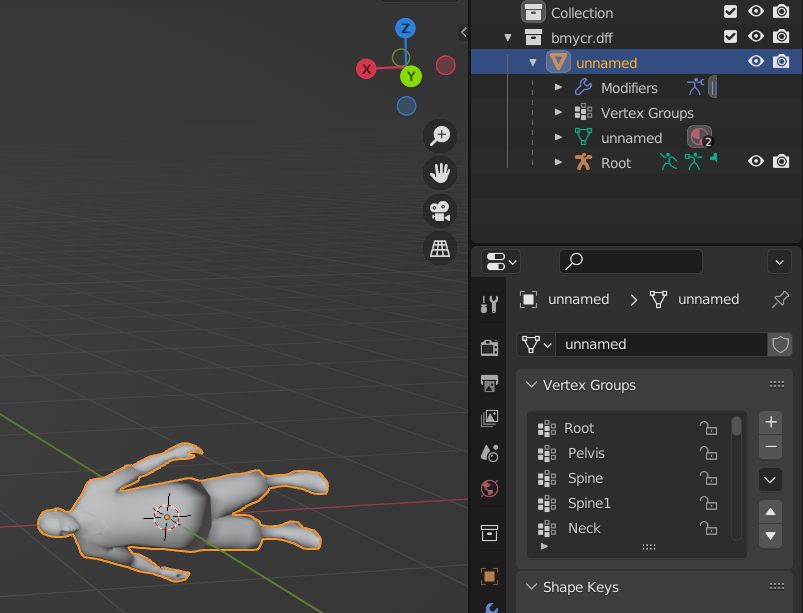The width and height of the screenshot is (803, 613).
Task: Open the vertex group specials dropdown menu
Action: [769, 479]
